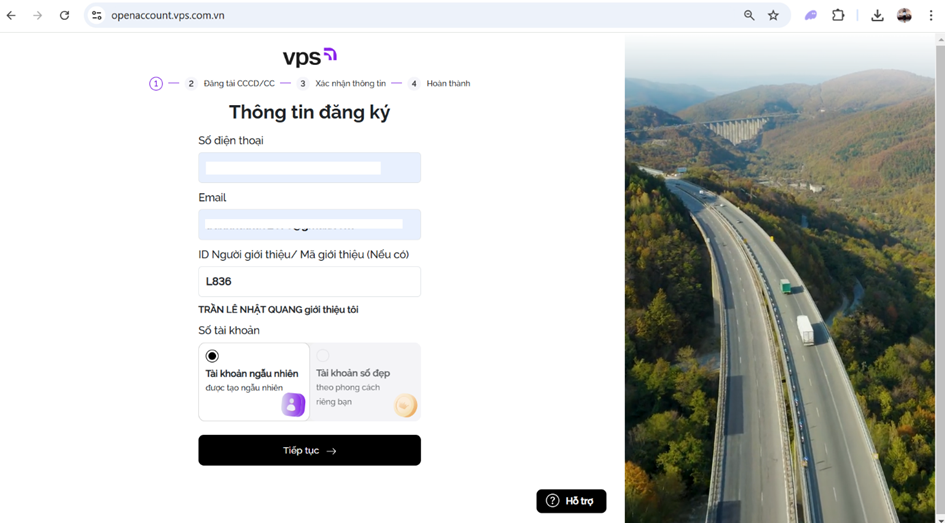945x523 pixels.
Task: Reload the page with refresh icon
Action: click(x=64, y=16)
